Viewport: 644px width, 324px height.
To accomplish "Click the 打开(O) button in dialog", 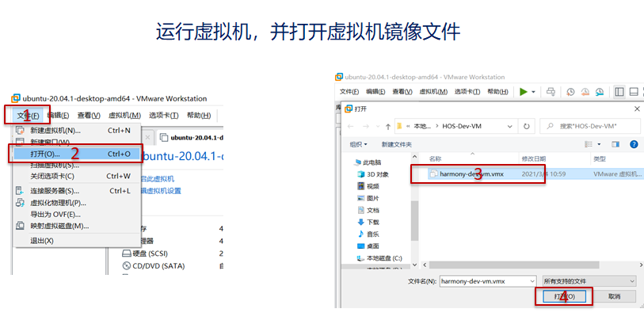I will (x=564, y=296).
